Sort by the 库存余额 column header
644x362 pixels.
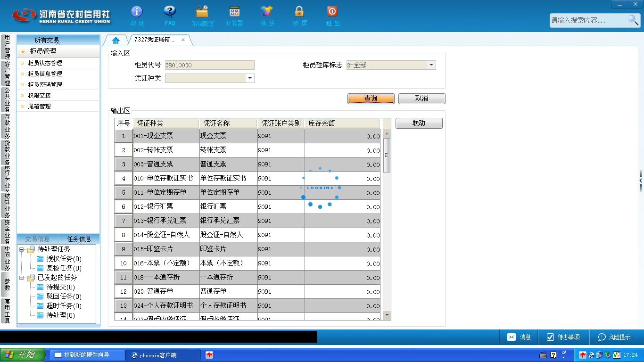(342, 123)
